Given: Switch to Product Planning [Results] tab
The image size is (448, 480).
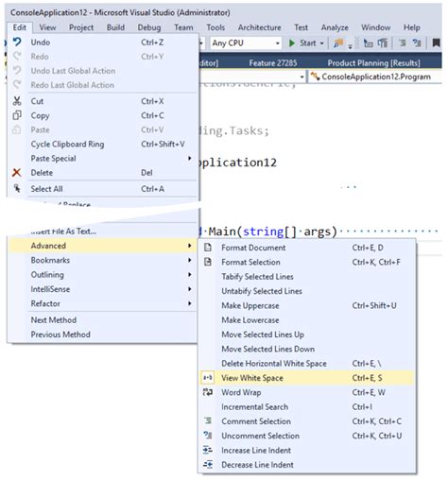Looking at the screenshot, I should click(x=373, y=63).
